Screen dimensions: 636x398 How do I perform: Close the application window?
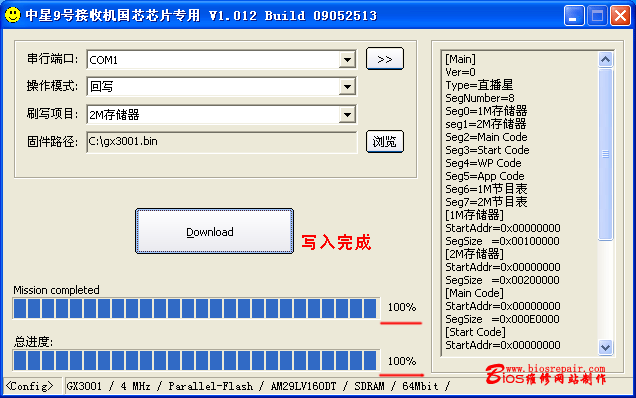click(x=620, y=15)
